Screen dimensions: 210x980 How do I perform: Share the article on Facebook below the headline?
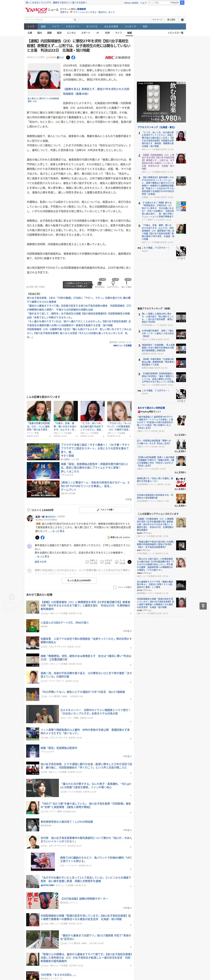73,57
